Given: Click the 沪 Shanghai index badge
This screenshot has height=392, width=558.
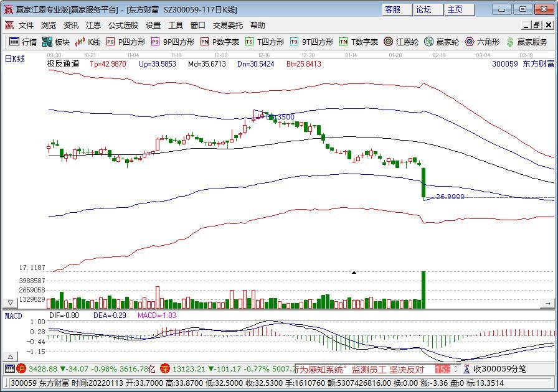Looking at the screenshot, I should [21, 369].
